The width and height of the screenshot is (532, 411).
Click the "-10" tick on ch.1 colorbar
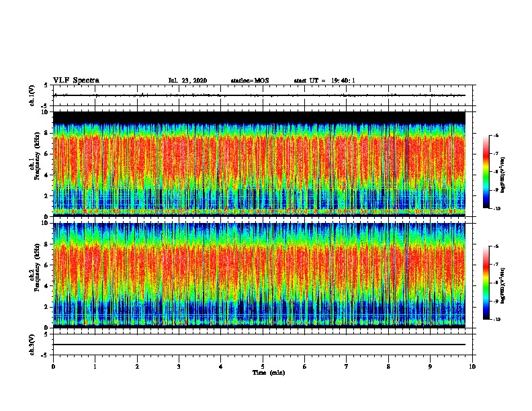coord(496,209)
